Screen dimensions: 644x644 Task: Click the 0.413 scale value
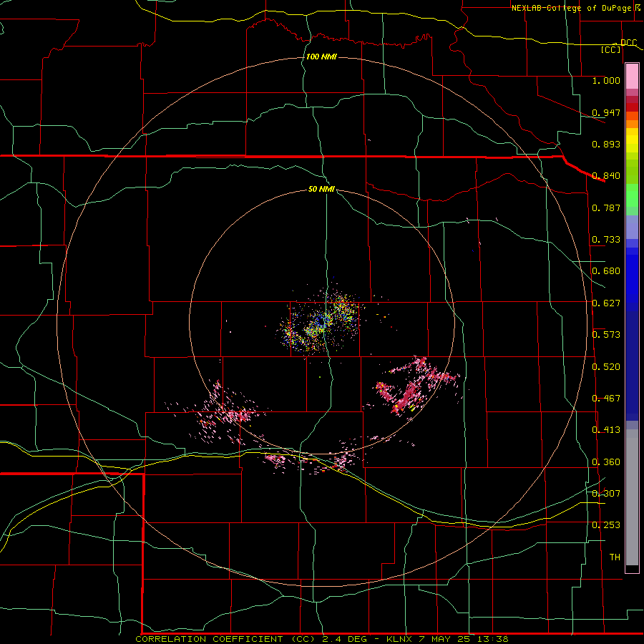(x=606, y=430)
